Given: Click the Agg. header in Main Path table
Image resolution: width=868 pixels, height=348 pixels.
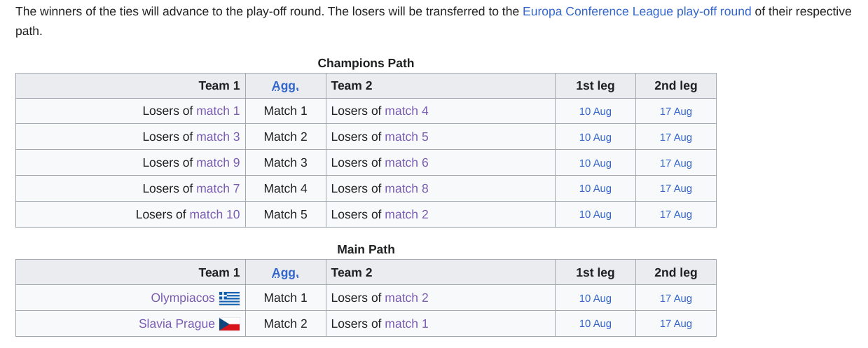Looking at the screenshot, I should 285,272.
